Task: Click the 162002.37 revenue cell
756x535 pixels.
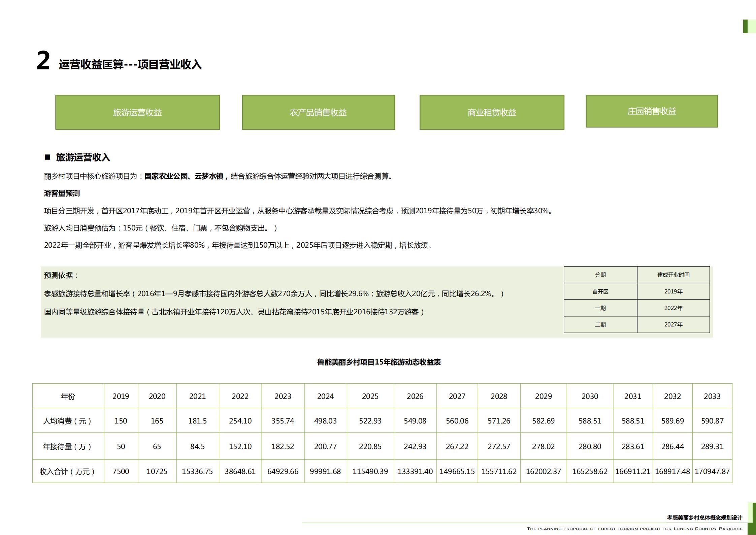Action: [544, 471]
